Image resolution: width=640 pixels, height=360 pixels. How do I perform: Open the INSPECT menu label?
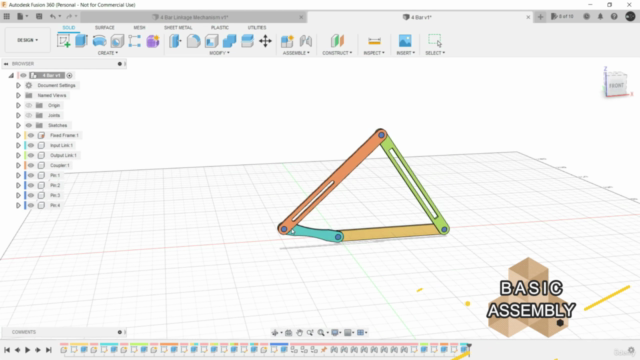point(374,53)
